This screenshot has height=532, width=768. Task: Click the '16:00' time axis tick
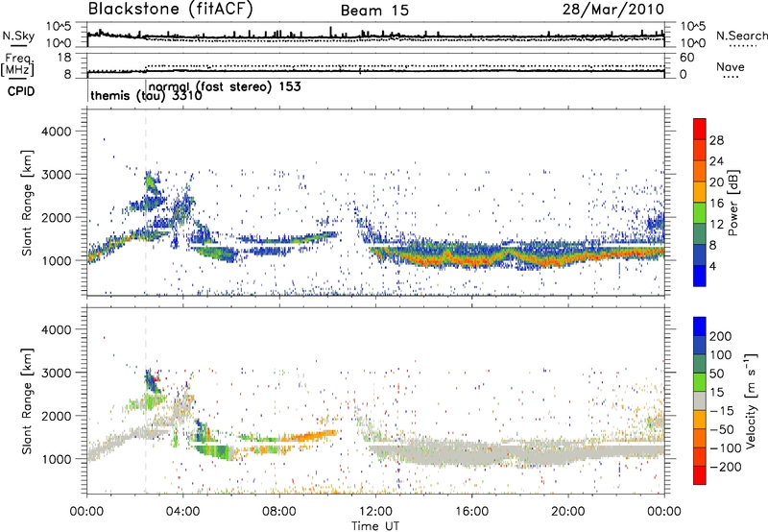tap(471, 512)
